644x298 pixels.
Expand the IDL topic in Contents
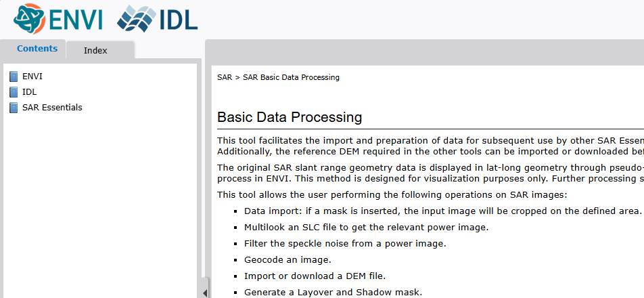[30, 92]
